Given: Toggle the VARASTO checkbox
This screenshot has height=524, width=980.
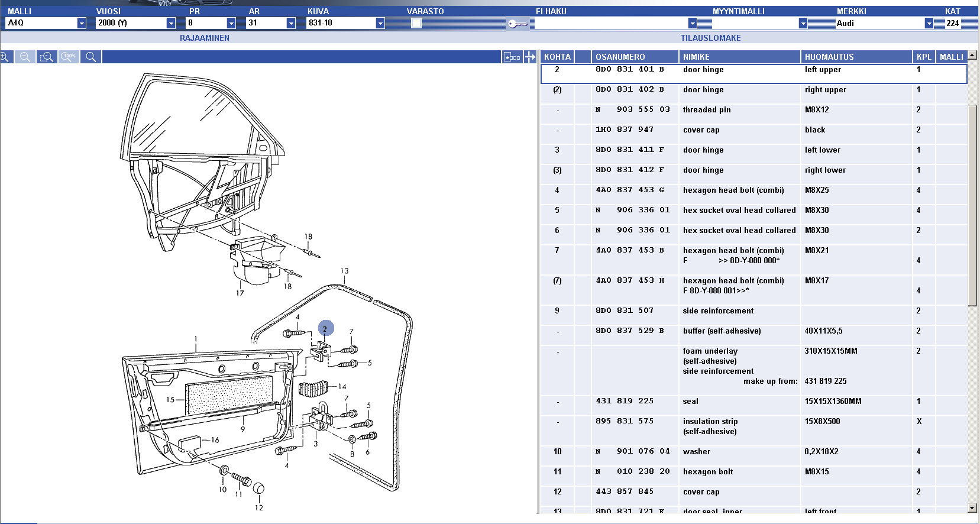Looking at the screenshot, I should click(416, 23).
